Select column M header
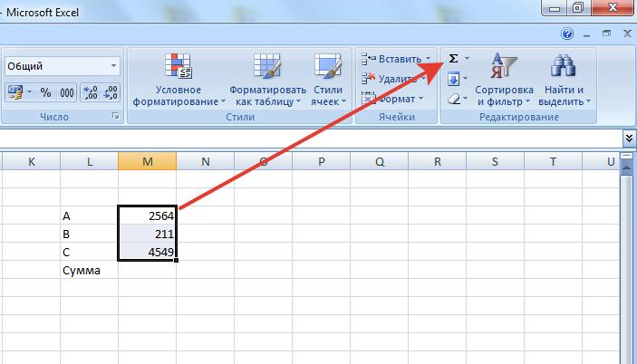Image resolution: width=637 pixels, height=364 pixels. [147, 161]
